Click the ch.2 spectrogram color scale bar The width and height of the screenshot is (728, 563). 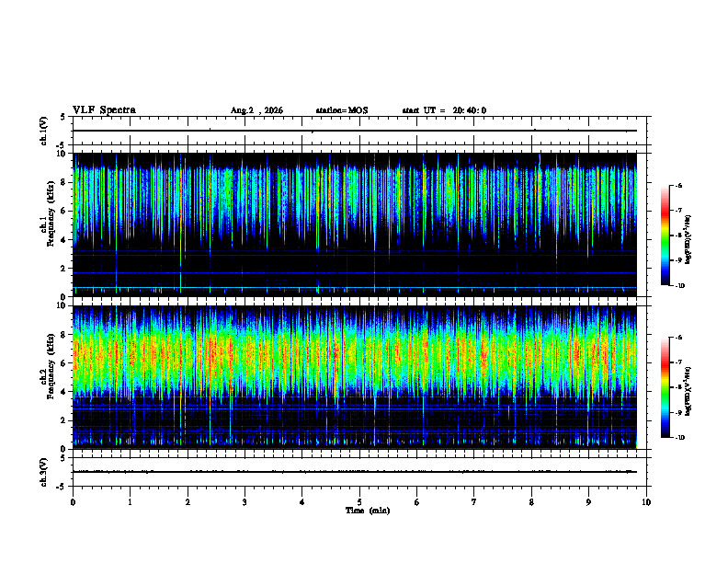[665, 387]
